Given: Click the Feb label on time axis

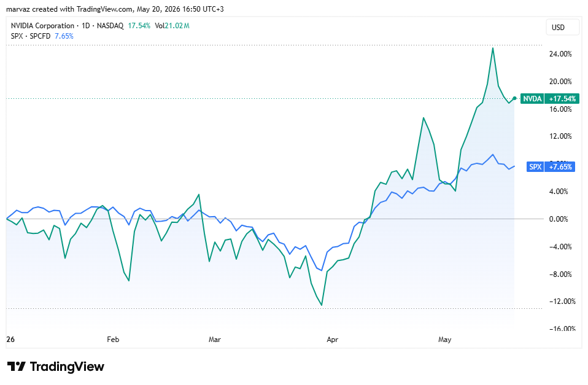Looking at the screenshot, I should pos(113,340).
